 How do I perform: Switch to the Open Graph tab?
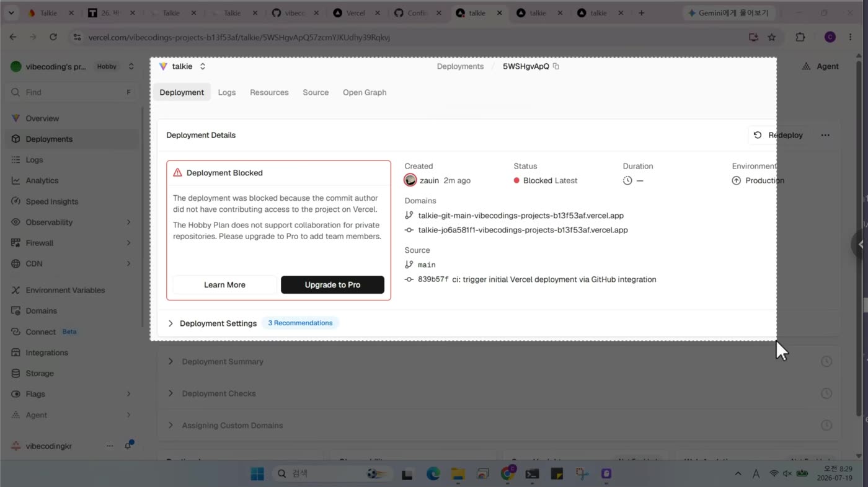365,92
